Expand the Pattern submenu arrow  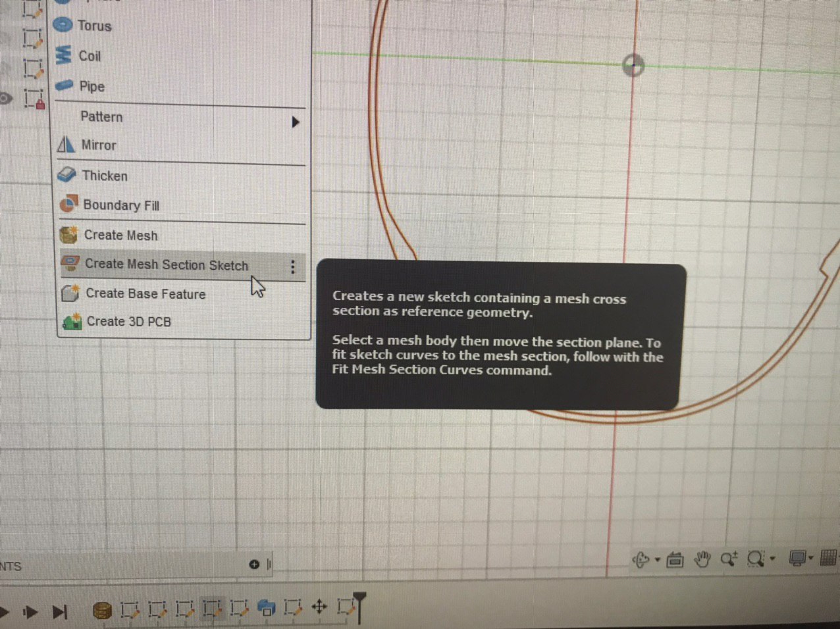pyautogui.click(x=296, y=122)
